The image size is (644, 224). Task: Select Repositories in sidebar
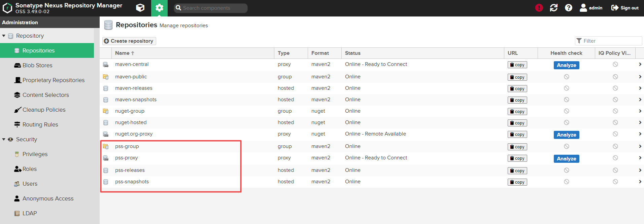pyautogui.click(x=47, y=50)
